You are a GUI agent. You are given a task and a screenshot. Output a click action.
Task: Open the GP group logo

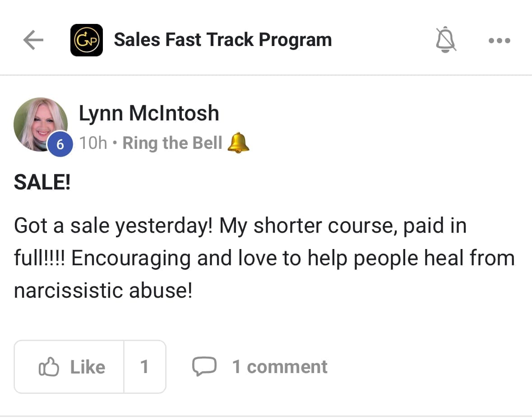(86, 40)
